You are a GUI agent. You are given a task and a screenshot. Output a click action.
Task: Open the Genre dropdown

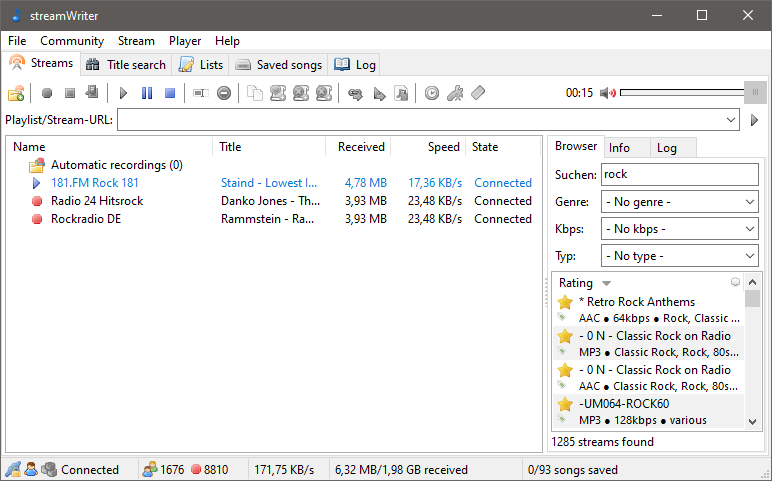click(x=679, y=202)
